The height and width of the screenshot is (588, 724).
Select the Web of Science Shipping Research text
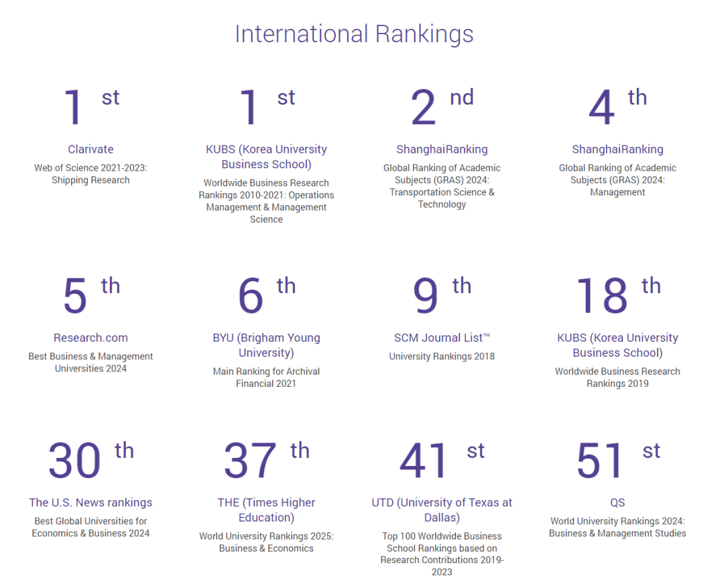pos(90,174)
